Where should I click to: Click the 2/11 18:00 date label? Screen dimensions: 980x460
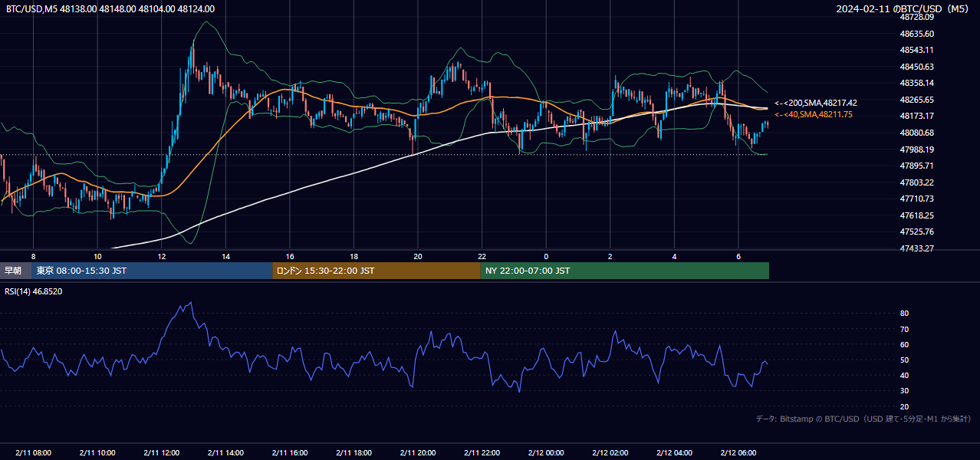pyautogui.click(x=354, y=453)
